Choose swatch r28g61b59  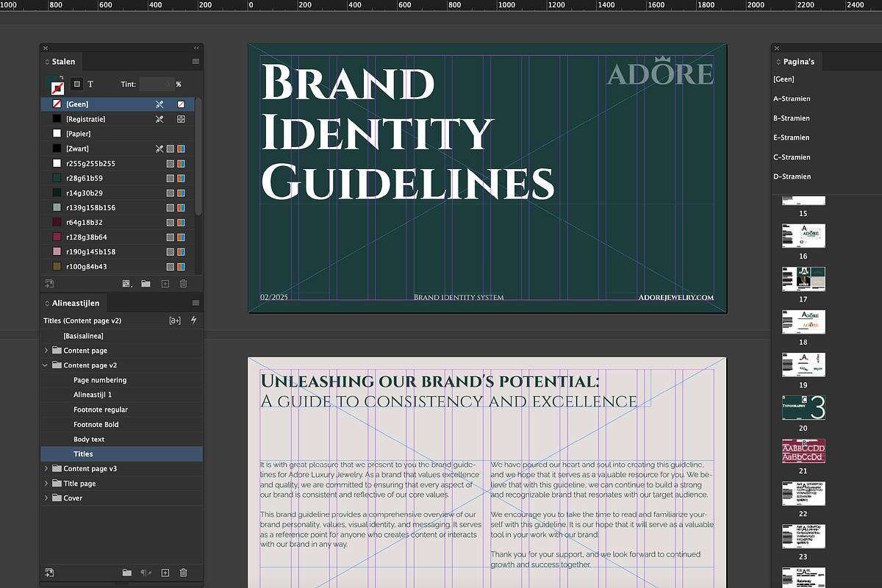pyautogui.click(x=118, y=178)
